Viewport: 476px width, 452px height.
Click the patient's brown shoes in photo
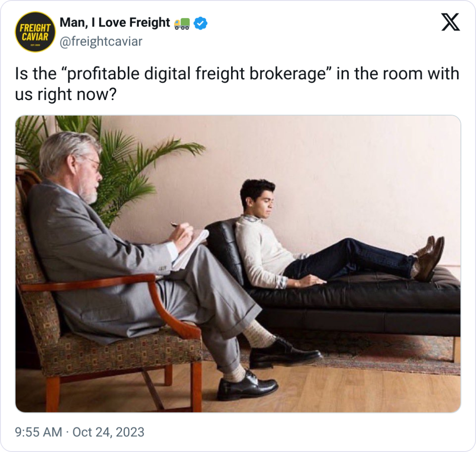click(430, 258)
